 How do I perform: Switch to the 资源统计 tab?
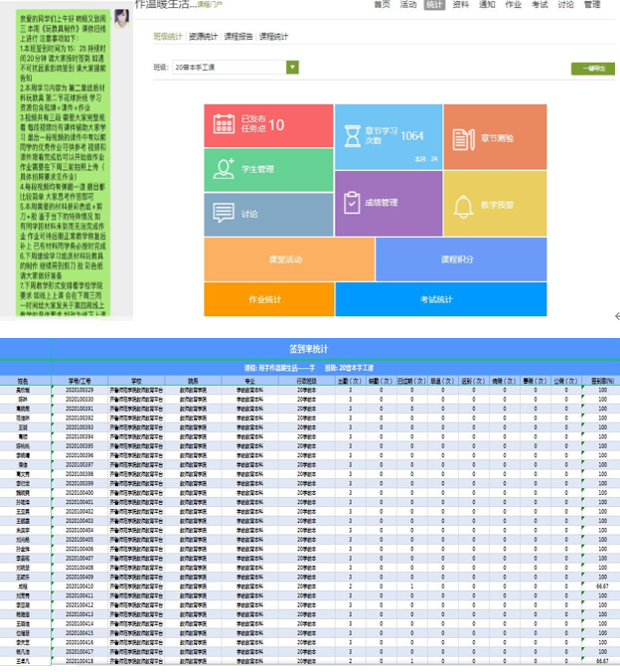[202, 37]
